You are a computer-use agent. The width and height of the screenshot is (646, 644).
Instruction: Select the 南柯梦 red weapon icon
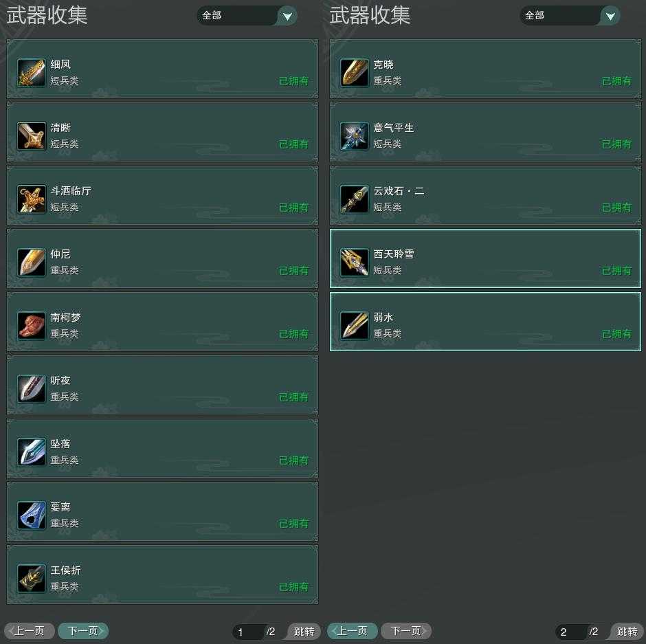32,326
